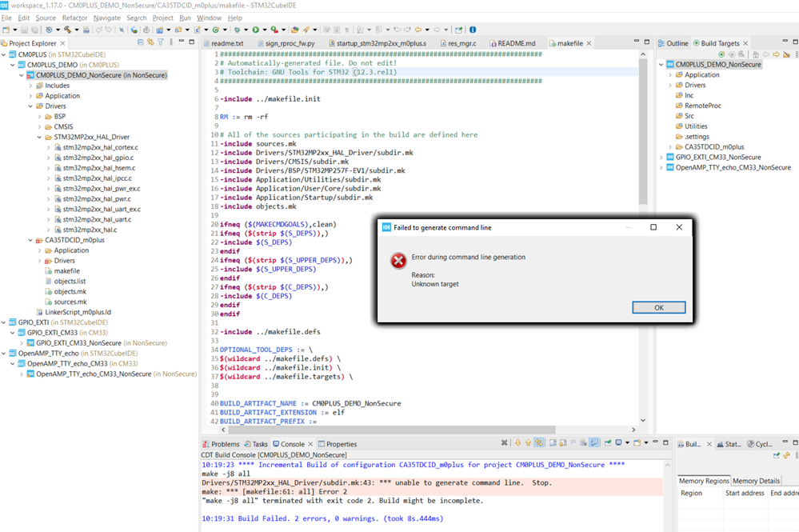Screen dimensions: 799x532
Task: Collapse the Drivers folder in Project Explorer
Action: pyautogui.click(x=30, y=106)
